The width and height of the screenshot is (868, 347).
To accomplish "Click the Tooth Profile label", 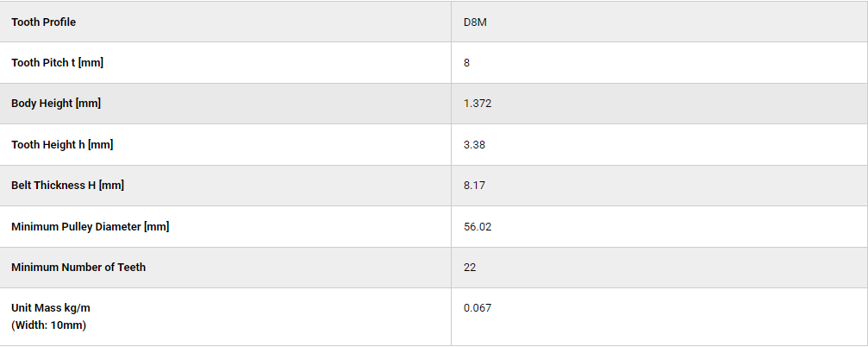I will point(43,22).
